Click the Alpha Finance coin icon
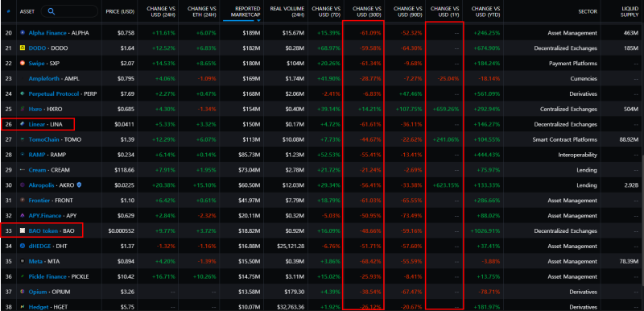This screenshot has height=311, width=644. 23,33
